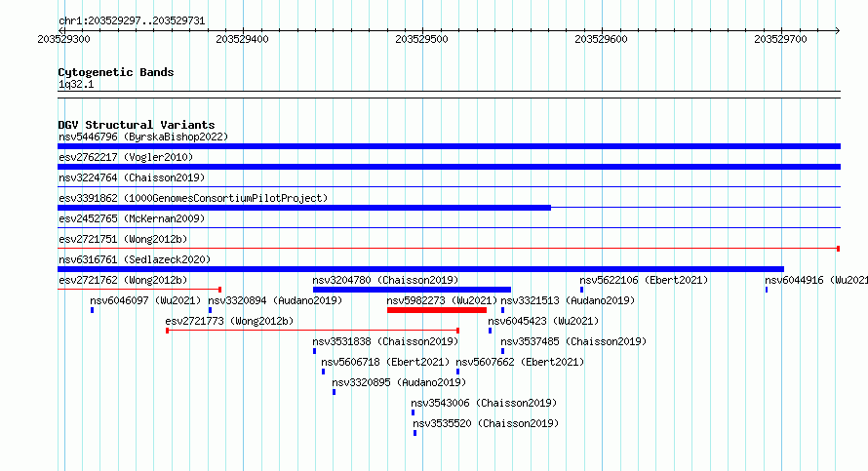The height and width of the screenshot is (471, 868).
Task: Open variant esv2721773 (Wong2012b) label
Action: pos(229,321)
